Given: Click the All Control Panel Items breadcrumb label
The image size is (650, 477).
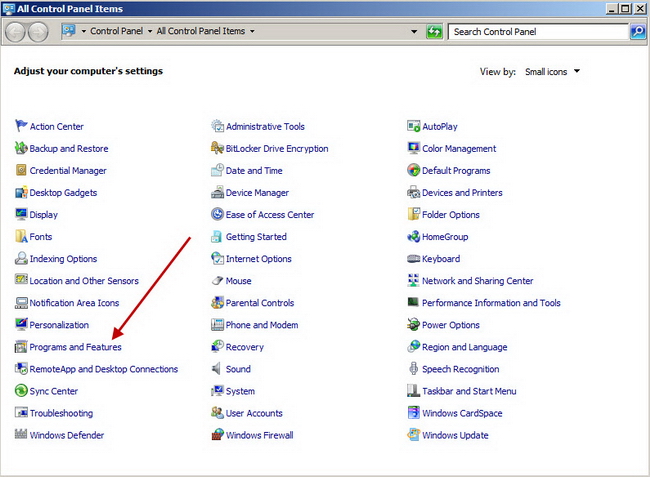Looking at the screenshot, I should pyautogui.click(x=201, y=31).
